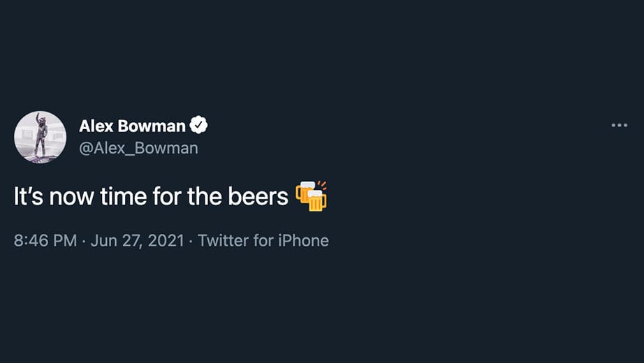Viewport: 644px width, 363px height.
Task: Click the tweet text about beers
Action: [170, 196]
